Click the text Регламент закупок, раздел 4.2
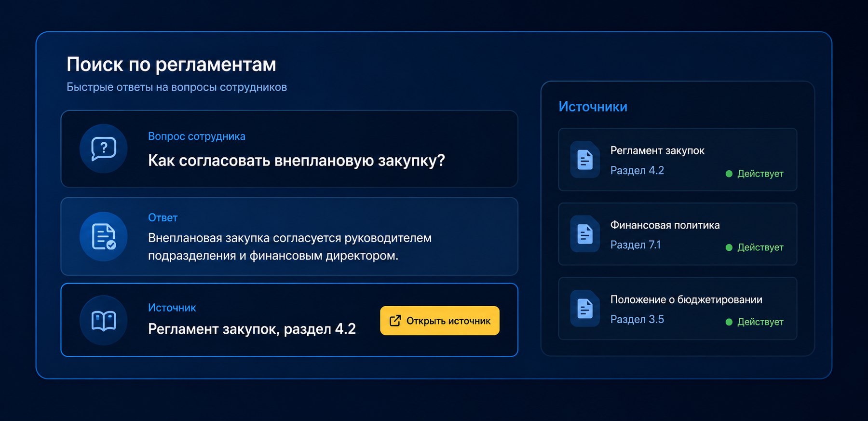The width and height of the screenshot is (868, 421). pos(252,329)
